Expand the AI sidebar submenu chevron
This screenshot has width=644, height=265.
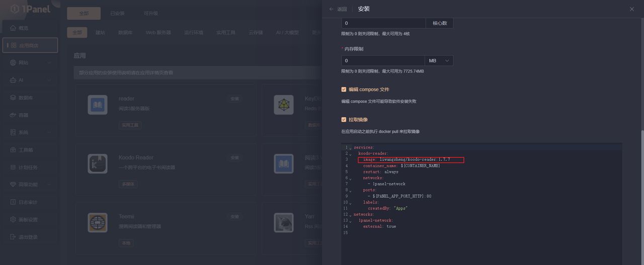click(x=49, y=80)
